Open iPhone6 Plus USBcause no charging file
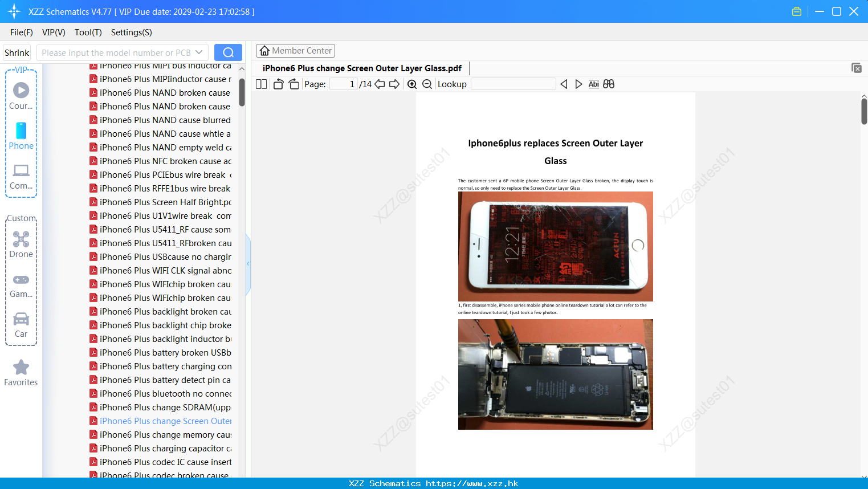Viewport: 868px width, 489px height. tap(161, 257)
